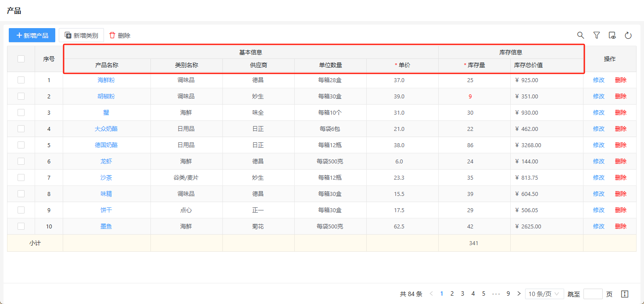The width and height of the screenshot is (644, 304).
Task: Tick the checkbox for row 10 墨鱼
Action: click(x=21, y=226)
